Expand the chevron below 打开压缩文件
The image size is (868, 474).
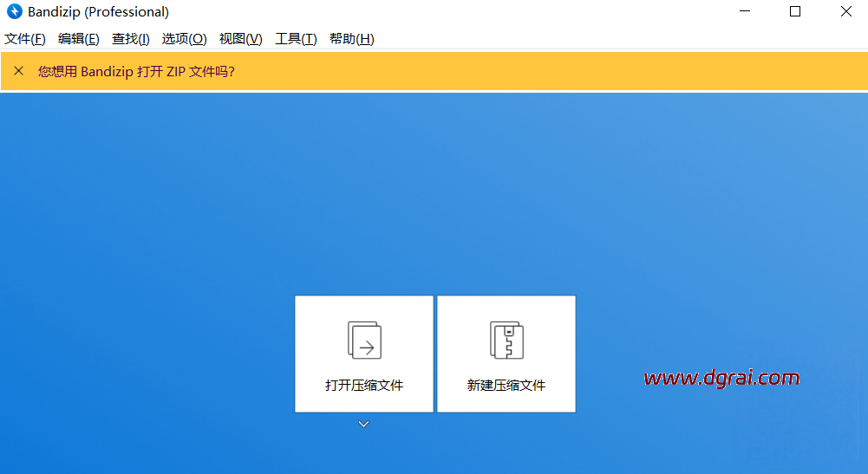click(x=363, y=425)
